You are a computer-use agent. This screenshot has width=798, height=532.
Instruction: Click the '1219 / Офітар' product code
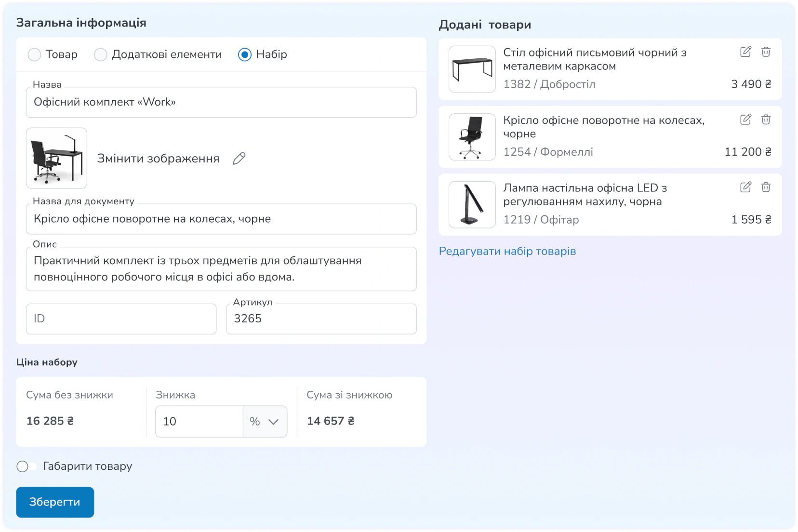click(541, 220)
